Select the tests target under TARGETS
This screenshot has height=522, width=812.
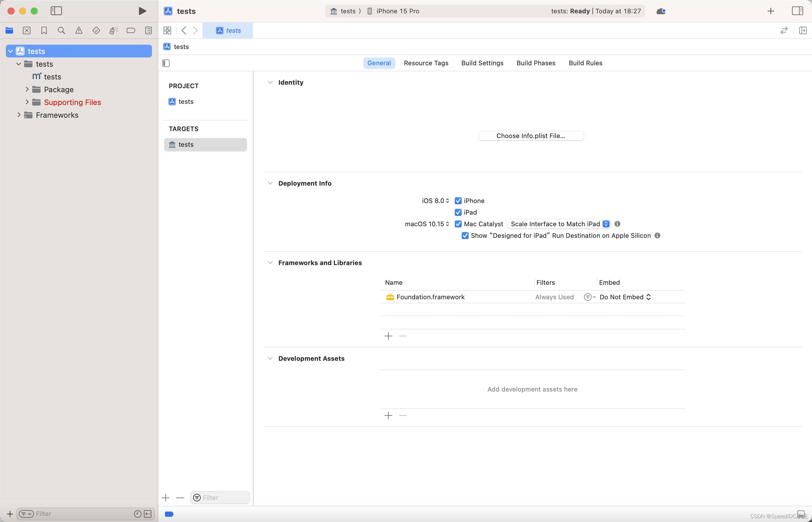pyautogui.click(x=205, y=145)
